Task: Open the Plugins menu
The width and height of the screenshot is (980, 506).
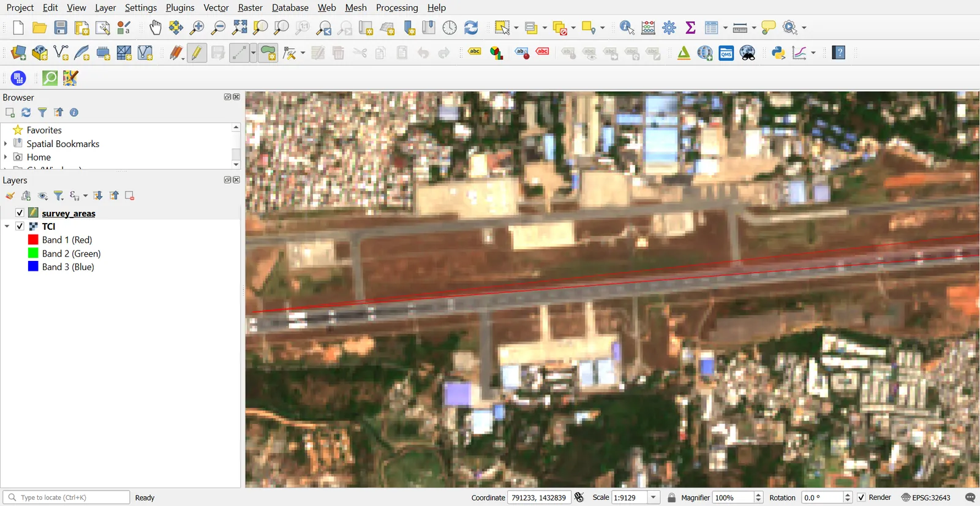Action: point(180,7)
